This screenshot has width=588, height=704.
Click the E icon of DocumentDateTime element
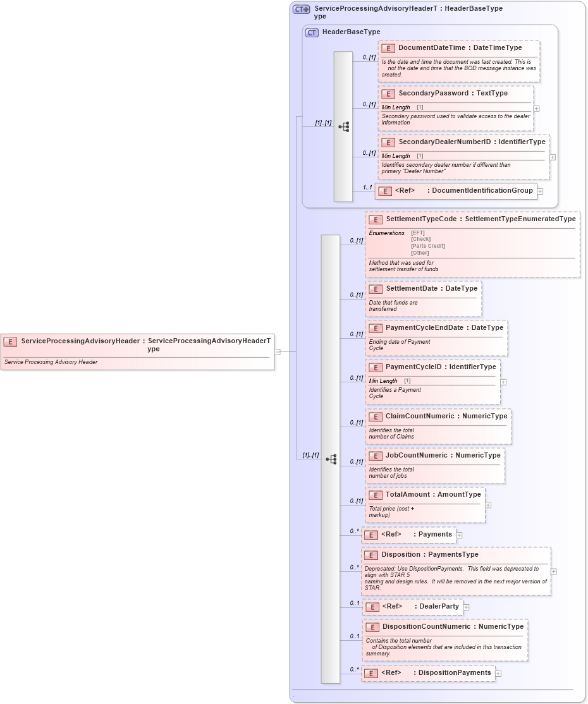coord(387,48)
